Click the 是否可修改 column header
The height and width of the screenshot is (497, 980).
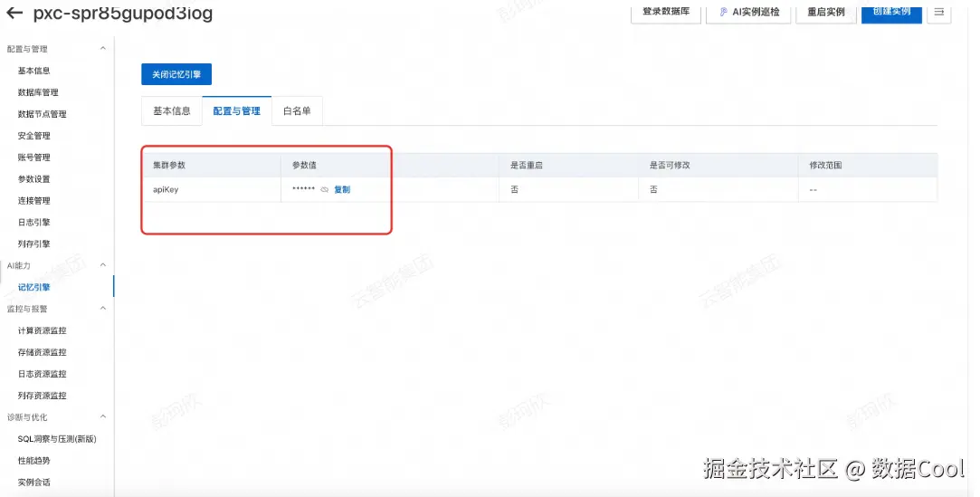pos(670,165)
